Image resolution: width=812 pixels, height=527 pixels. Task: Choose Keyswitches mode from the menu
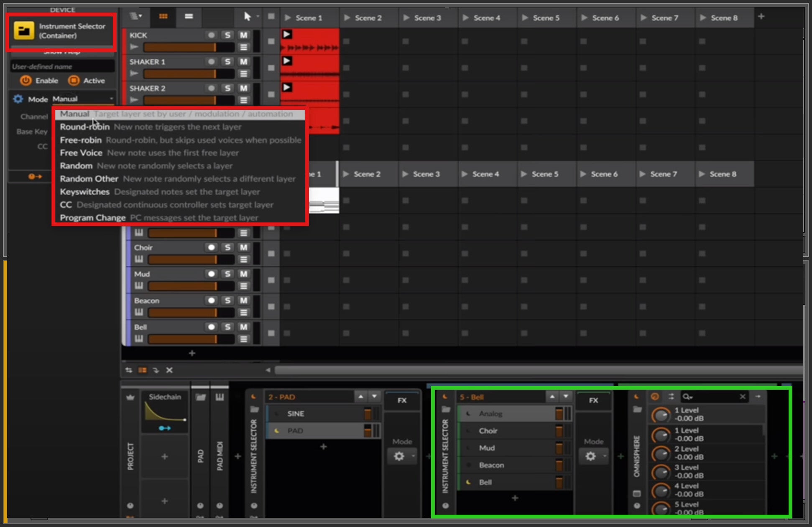tap(84, 192)
